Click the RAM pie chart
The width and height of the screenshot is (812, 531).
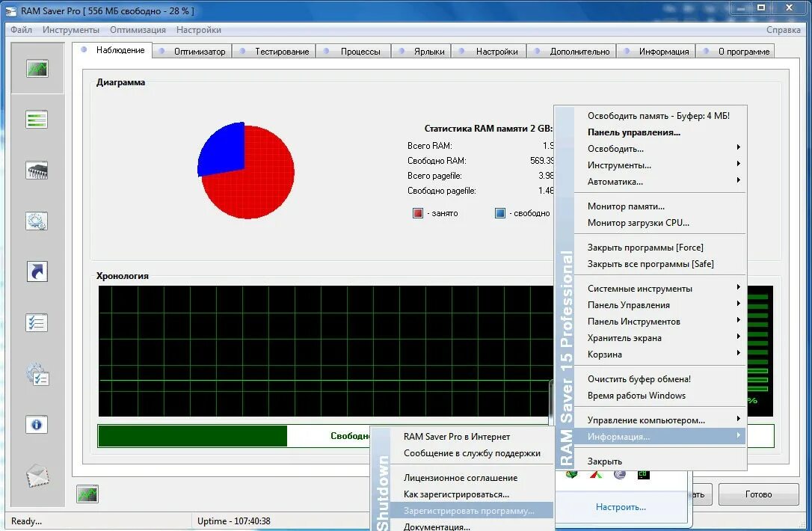tap(246, 171)
